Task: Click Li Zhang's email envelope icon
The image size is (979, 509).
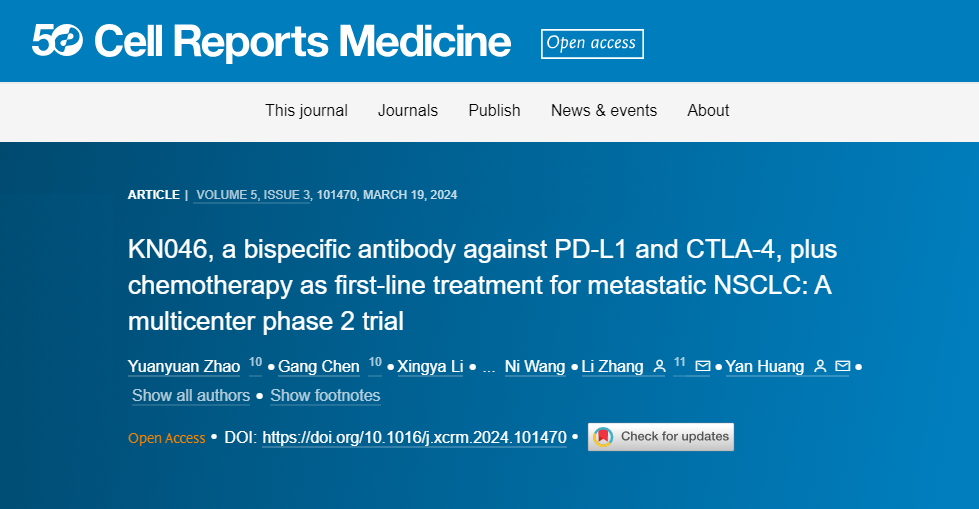Action: tap(703, 367)
